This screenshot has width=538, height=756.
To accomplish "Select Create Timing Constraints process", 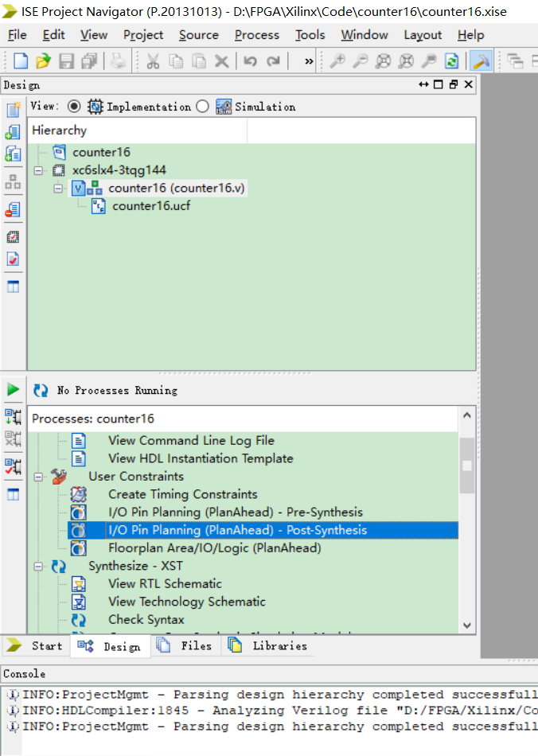I will click(183, 495).
